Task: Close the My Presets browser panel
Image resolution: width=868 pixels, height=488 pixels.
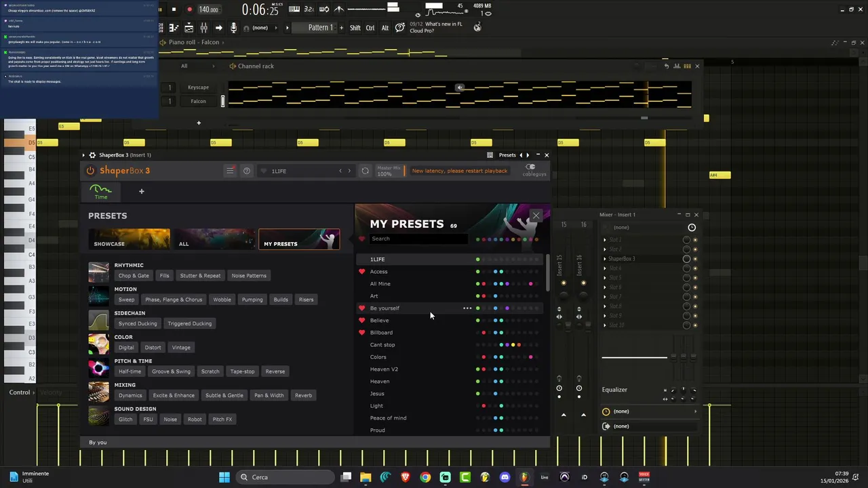Action: [536, 216]
